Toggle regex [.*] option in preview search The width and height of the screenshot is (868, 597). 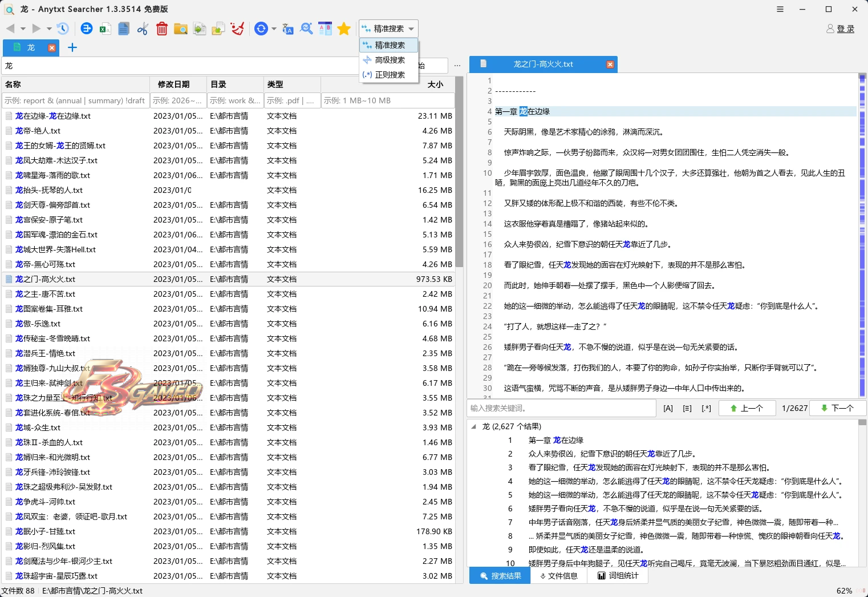pos(707,408)
